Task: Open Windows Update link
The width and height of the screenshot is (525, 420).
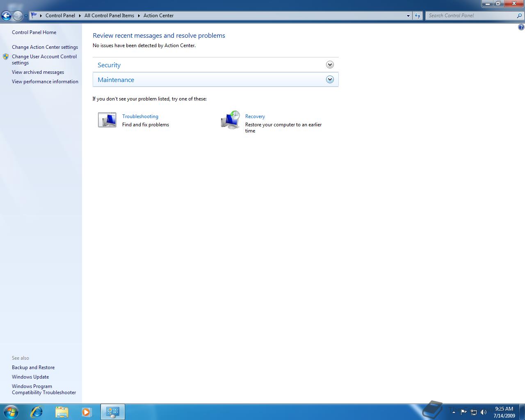Action: tap(30, 377)
